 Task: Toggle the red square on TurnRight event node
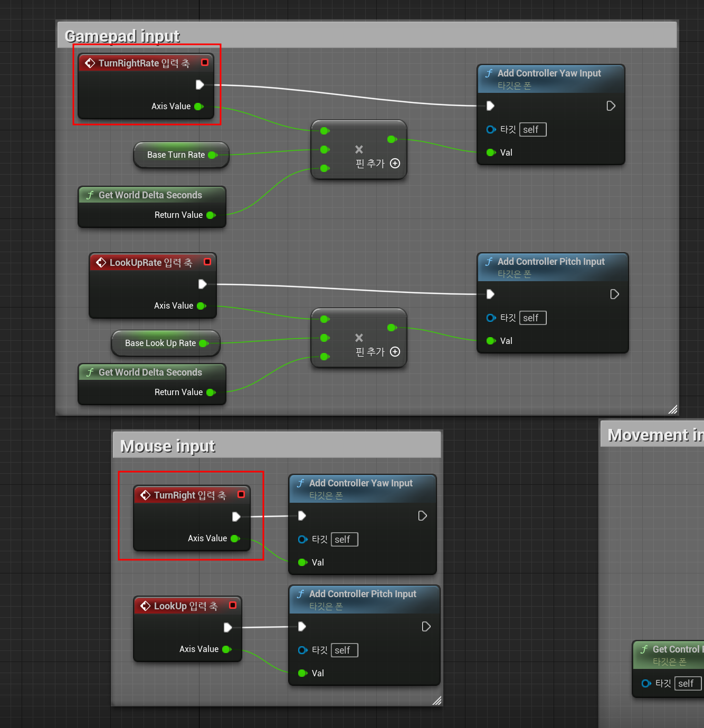coord(241,494)
